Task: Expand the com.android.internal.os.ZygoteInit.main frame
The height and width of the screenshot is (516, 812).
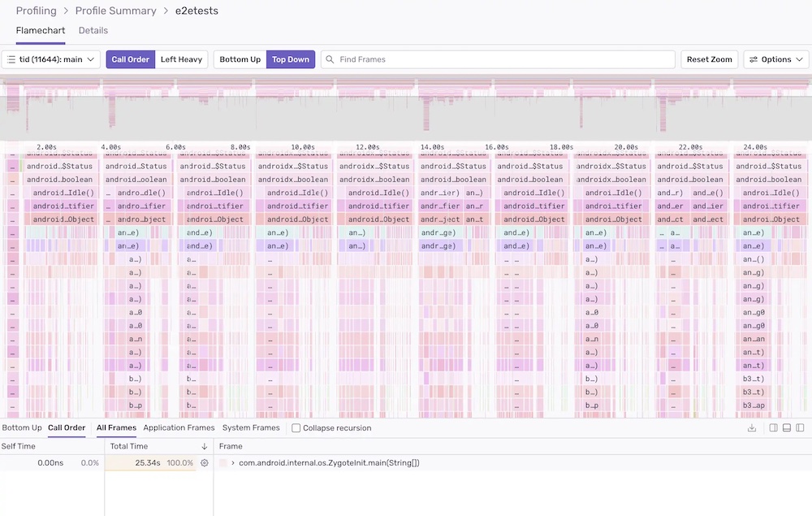Action: click(234, 462)
